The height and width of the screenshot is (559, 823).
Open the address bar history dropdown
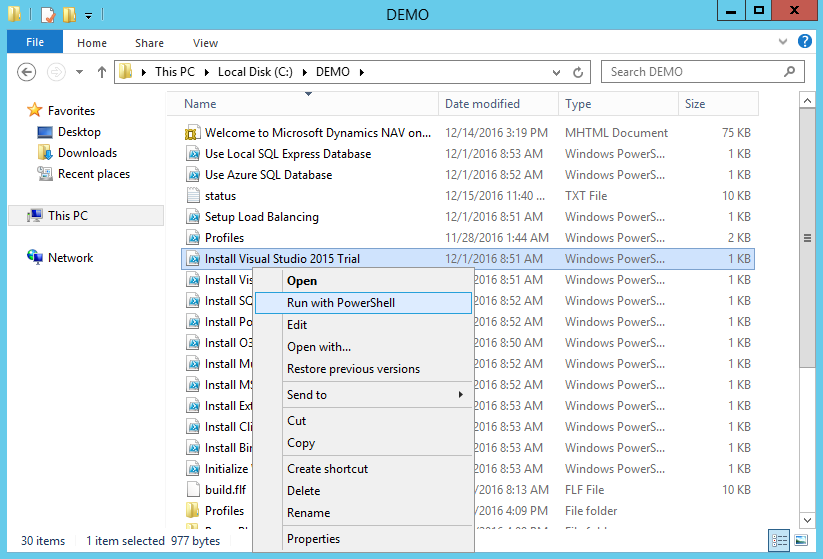pyautogui.click(x=557, y=72)
